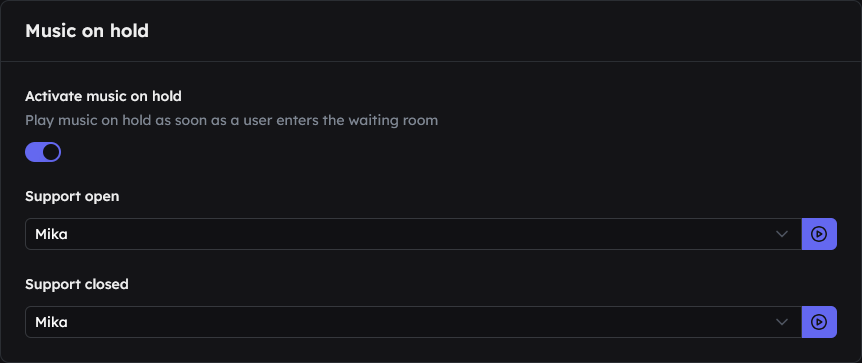Select Mika value in Support closed combo box
The image size is (862, 363).
coord(51,322)
